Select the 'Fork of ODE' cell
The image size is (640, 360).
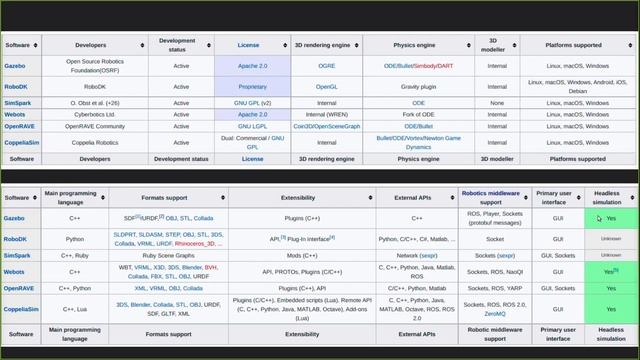click(418, 114)
